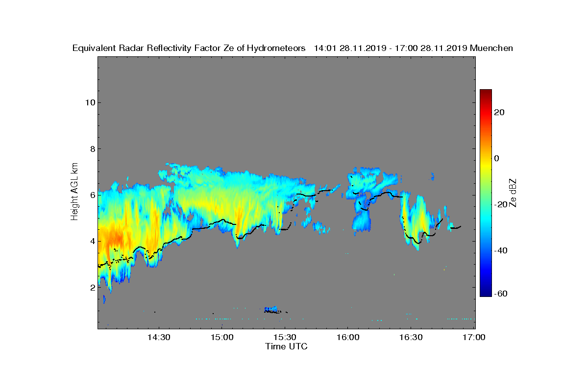Click the height tick label 4
The image size is (588, 392).
[92, 241]
